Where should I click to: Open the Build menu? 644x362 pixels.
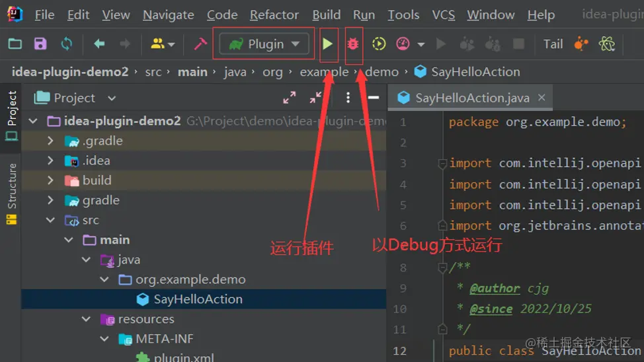(327, 15)
